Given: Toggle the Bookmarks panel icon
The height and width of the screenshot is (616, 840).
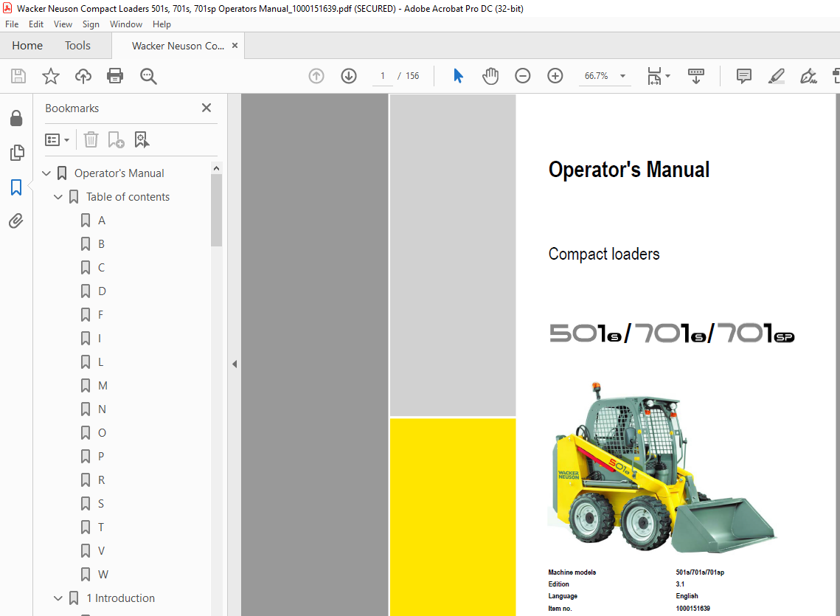Looking at the screenshot, I should click(x=17, y=187).
